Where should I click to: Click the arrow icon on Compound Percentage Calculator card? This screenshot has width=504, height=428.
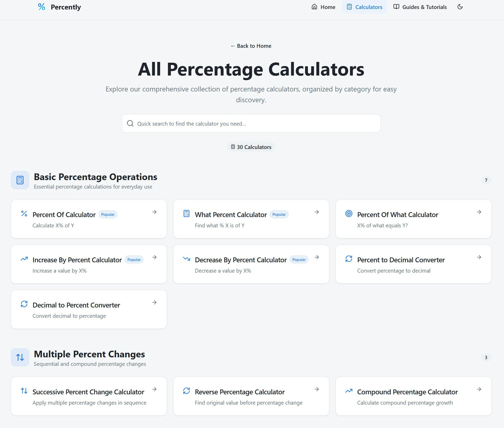pyautogui.click(x=479, y=389)
